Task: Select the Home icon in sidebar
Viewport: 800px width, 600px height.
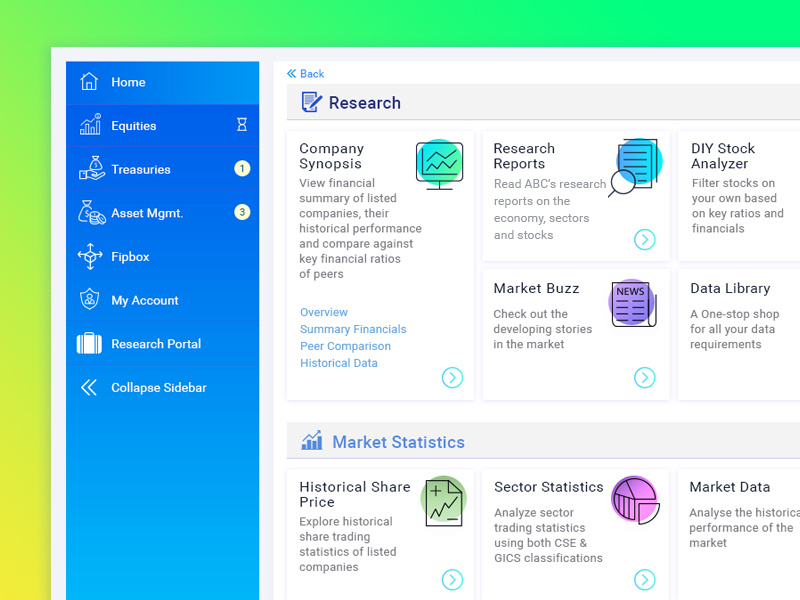Action: click(x=87, y=82)
